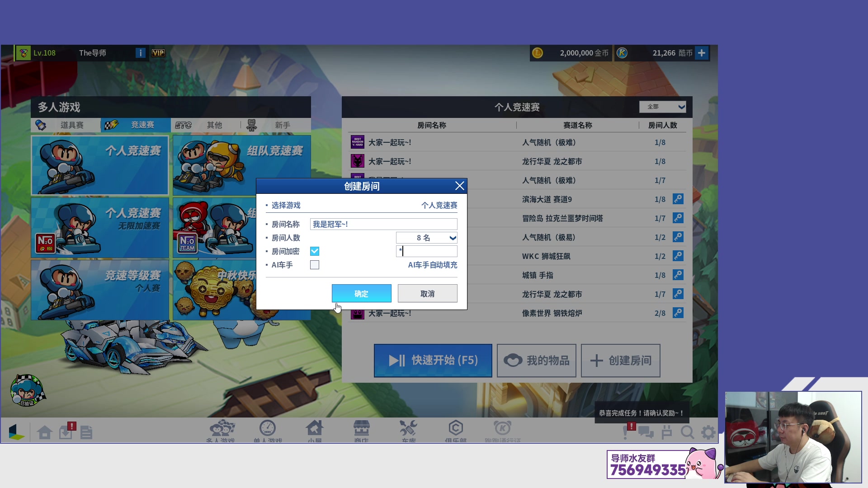The image size is (868, 488).
Task: Open 车库 garage tools icon
Action: click(408, 431)
